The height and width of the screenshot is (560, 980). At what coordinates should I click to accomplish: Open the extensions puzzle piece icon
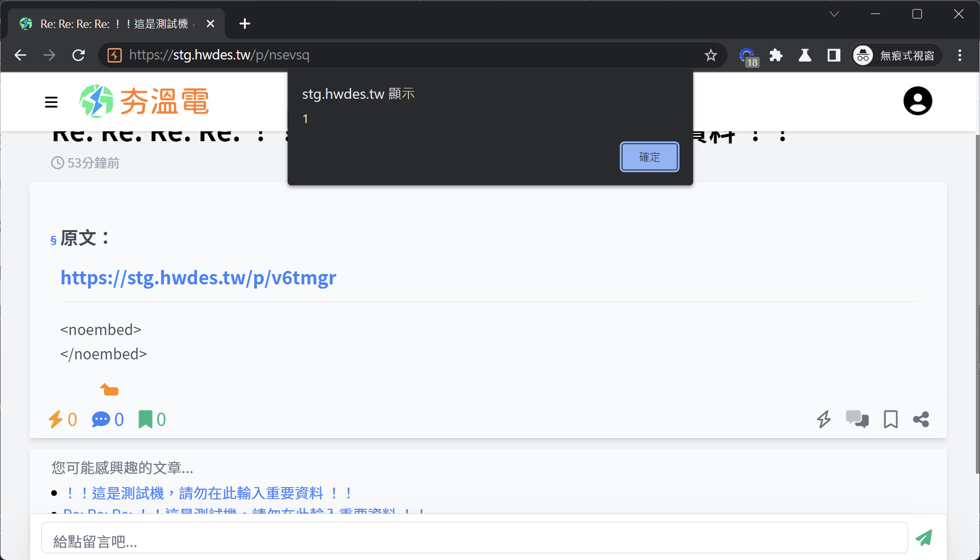[776, 55]
